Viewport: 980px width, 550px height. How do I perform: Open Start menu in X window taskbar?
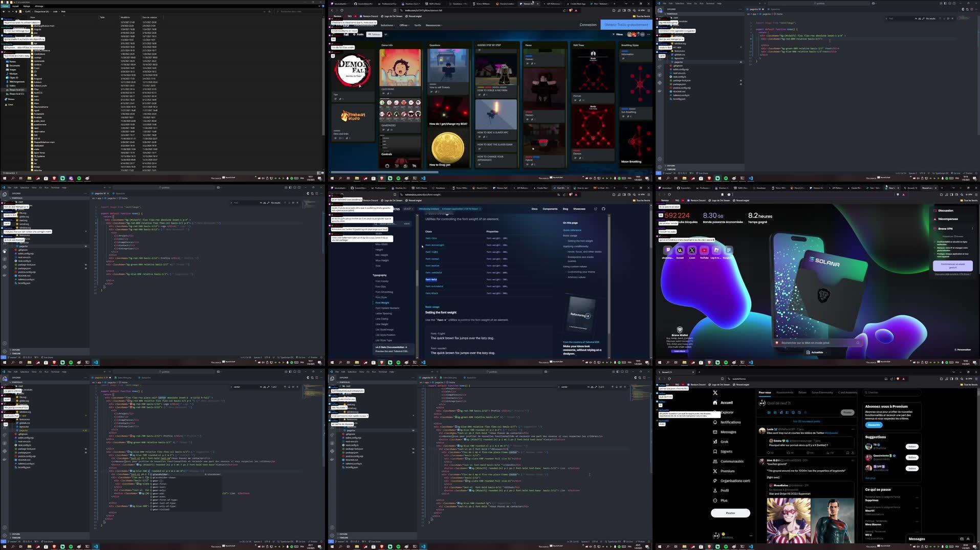(x=659, y=547)
